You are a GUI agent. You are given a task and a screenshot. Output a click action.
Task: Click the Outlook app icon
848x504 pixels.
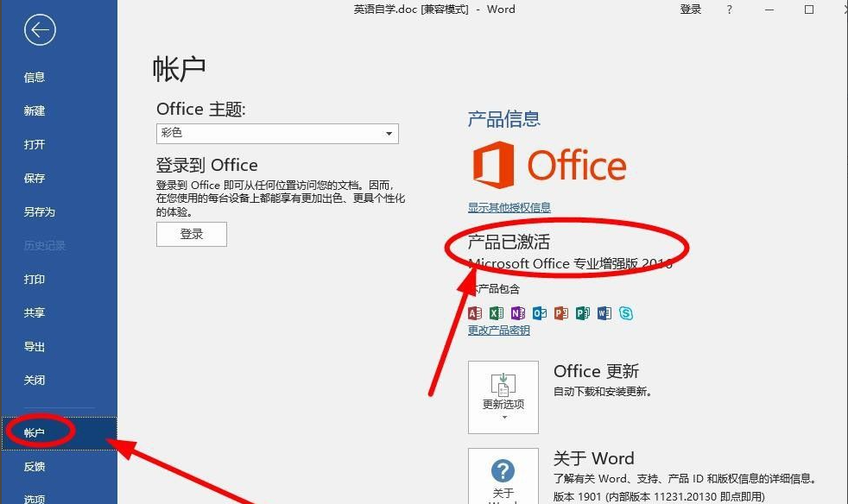[539, 313]
